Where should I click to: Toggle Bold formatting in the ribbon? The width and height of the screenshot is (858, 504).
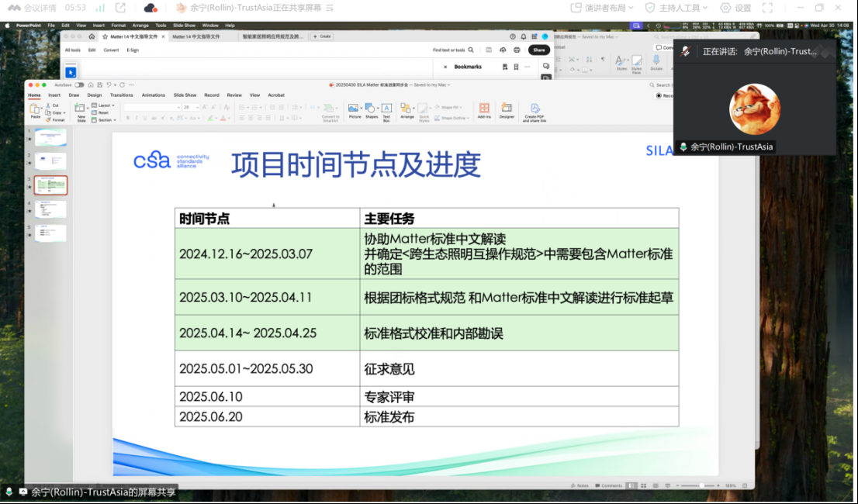click(x=129, y=118)
